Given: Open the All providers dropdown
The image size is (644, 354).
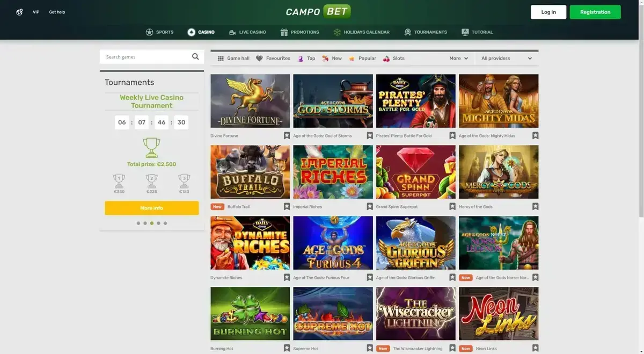Looking at the screenshot, I should click(507, 58).
